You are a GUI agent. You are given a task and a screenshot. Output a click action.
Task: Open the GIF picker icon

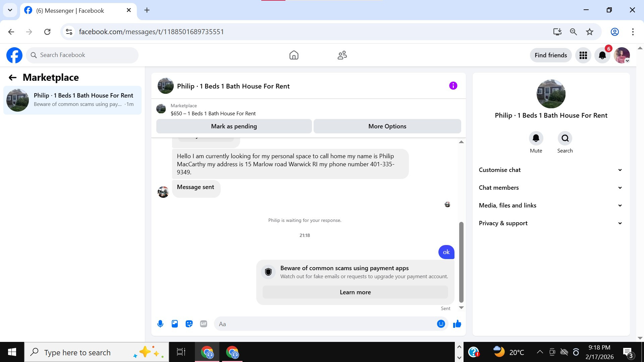pyautogui.click(x=204, y=324)
